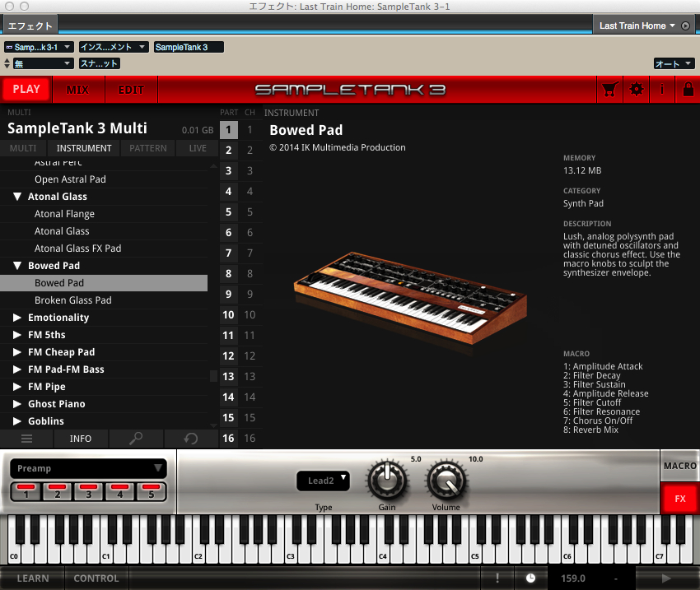Switch to the PLAY page
The image size is (700, 590).
click(26, 89)
